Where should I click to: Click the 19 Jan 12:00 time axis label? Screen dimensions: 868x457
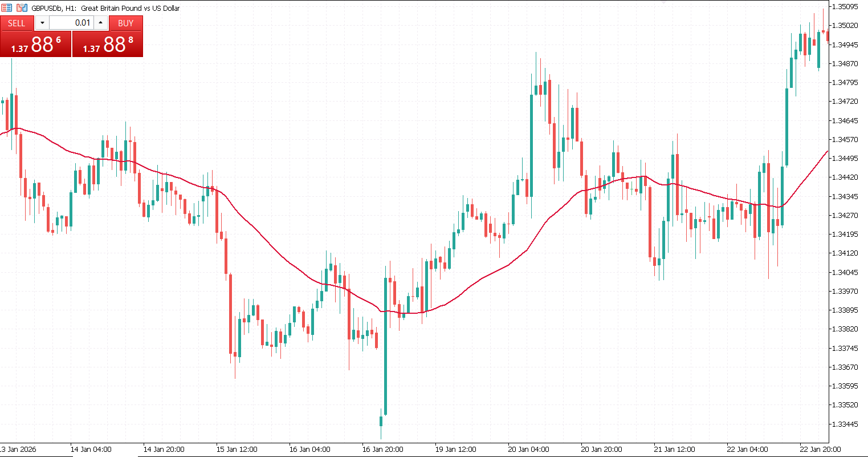pyautogui.click(x=455, y=449)
